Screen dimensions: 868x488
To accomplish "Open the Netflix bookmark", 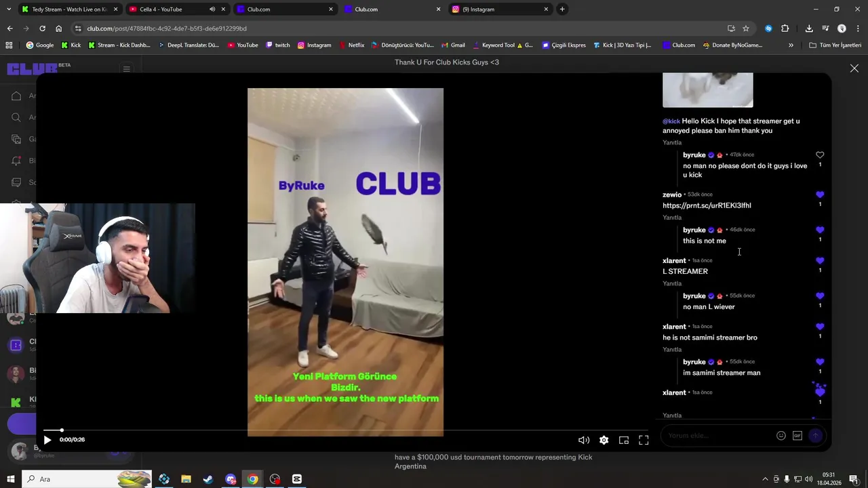I will pos(351,45).
